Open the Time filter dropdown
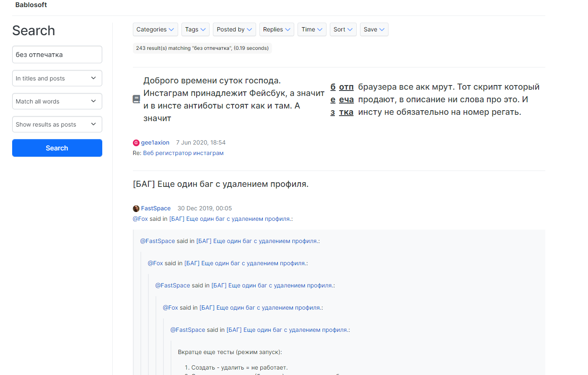Image resolution: width=588 pixels, height=375 pixels. [312, 29]
